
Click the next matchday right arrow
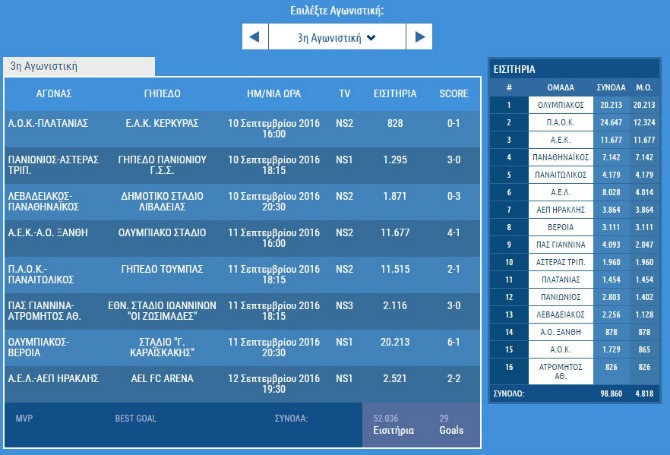click(418, 38)
